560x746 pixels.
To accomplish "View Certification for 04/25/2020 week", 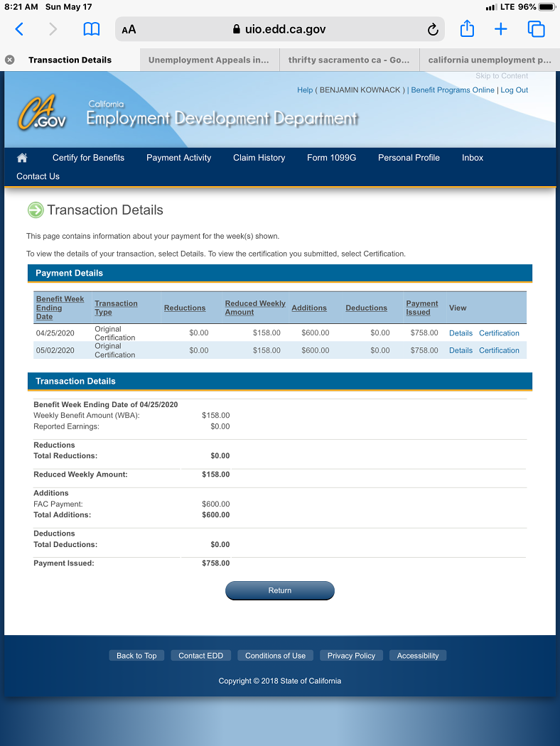I will pyautogui.click(x=499, y=333).
